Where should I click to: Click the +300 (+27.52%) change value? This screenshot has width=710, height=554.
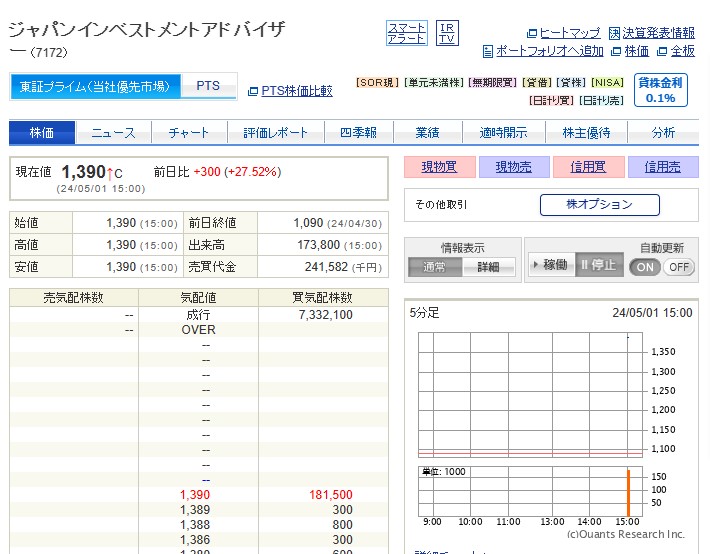click(237, 172)
